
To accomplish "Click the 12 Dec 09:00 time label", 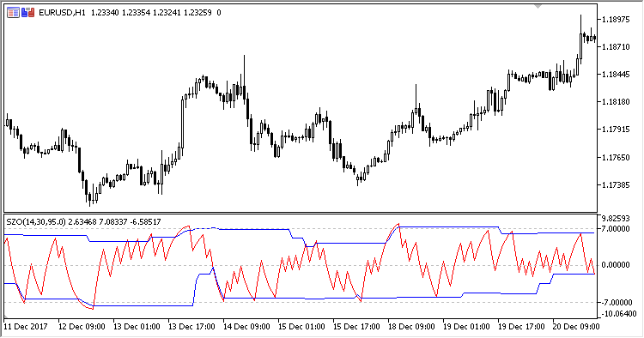I will click(82, 327).
